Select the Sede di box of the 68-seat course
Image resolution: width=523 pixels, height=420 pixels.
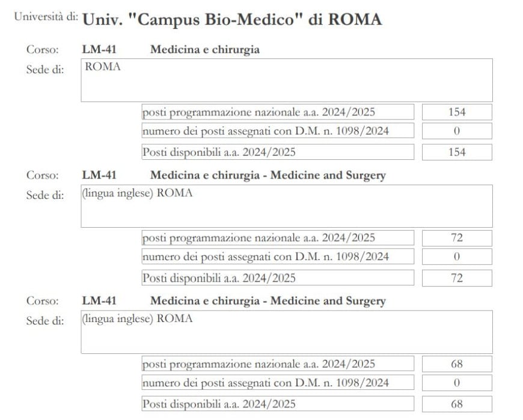[287, 332]
